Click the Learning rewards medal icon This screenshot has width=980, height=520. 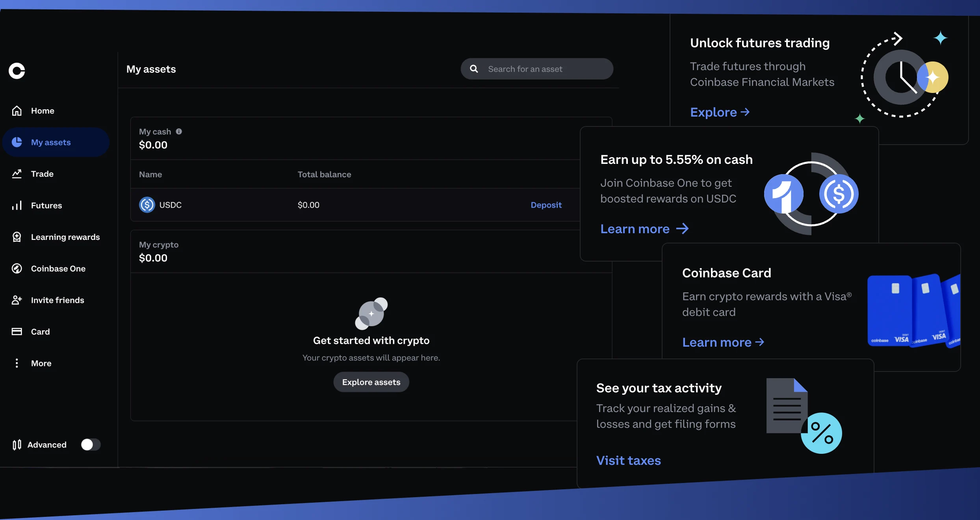point(17,237)
